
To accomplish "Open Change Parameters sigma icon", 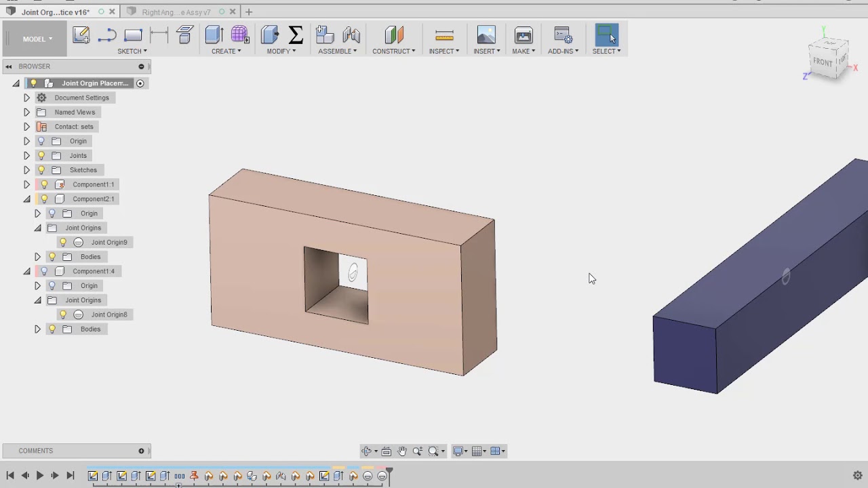I will pyautogui.click(x=296, y=35).
